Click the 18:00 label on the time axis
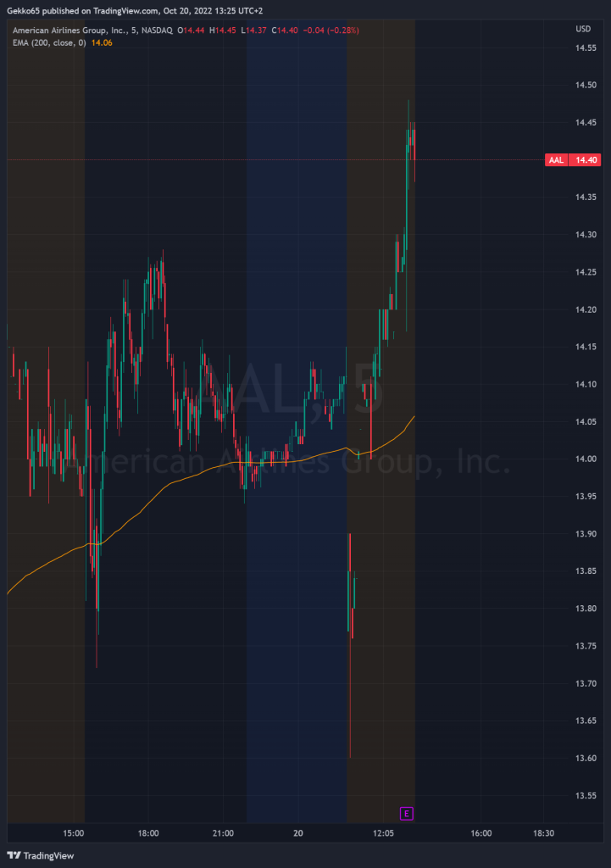The height and width of the screenshot is (868, 611). click(148, 833)
